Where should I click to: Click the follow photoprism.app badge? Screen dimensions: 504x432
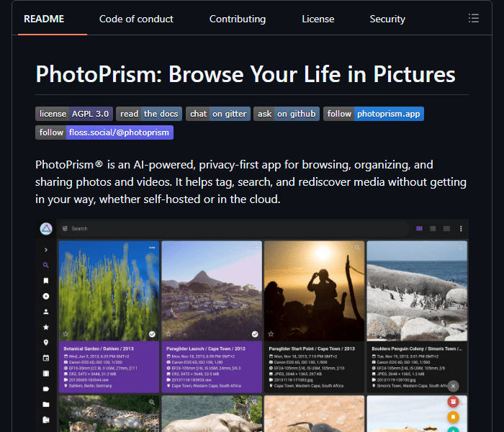tap(374, 114)
